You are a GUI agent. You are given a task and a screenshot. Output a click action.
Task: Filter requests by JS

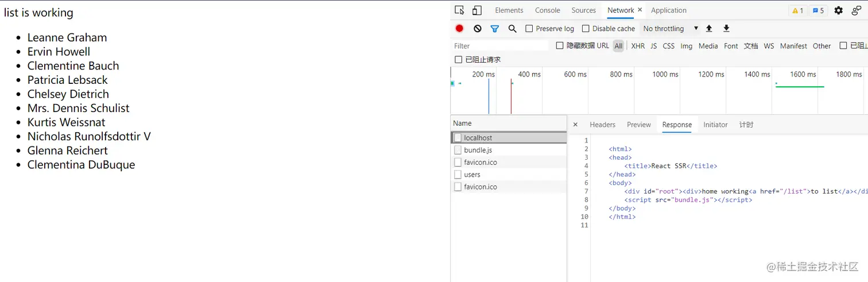click(653, 46)
